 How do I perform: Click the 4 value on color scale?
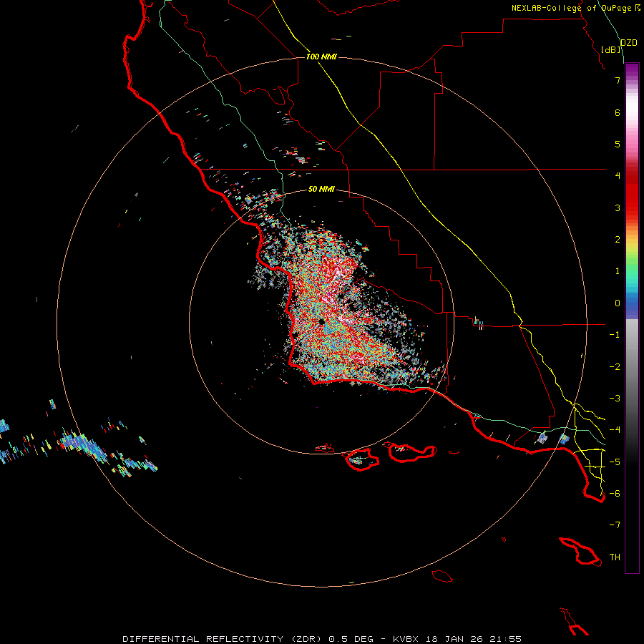(618, 176)
